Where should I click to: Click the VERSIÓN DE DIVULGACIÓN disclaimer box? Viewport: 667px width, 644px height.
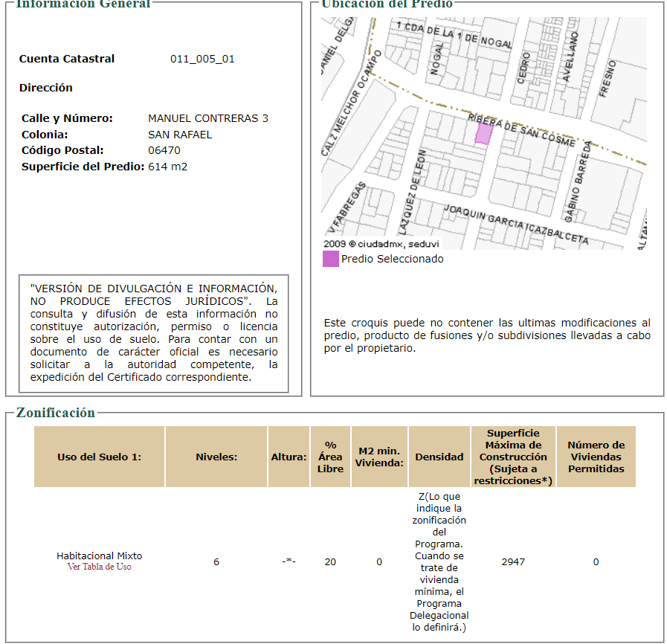(x=154, y=333)
